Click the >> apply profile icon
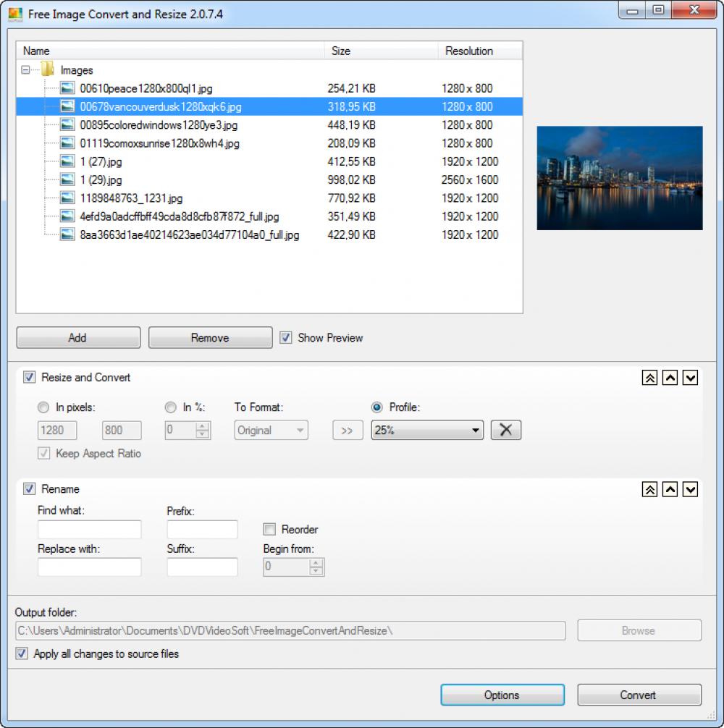 tap(348, 430)
